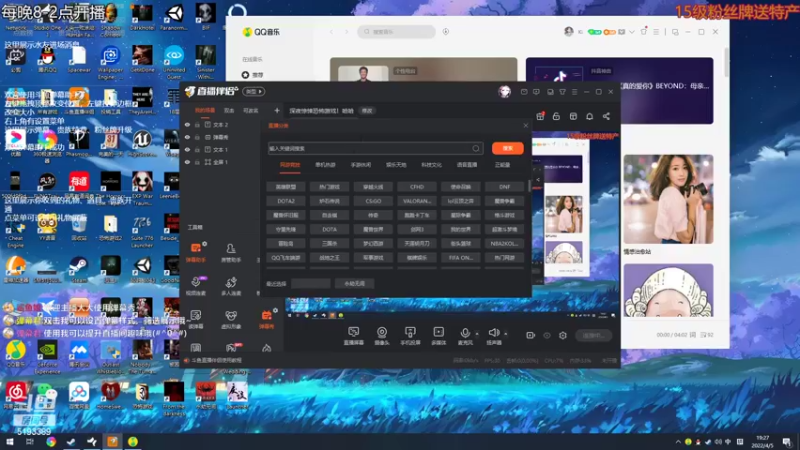
Task: Open QQ音乐 main menu lines icon
Action: coord(656,32)
